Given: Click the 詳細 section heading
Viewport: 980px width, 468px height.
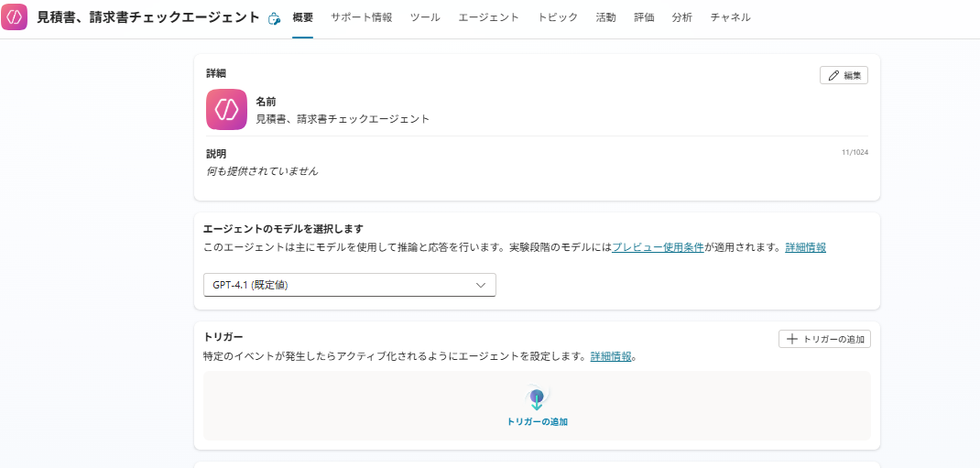Looking at the screenshot, I should [x=216, y=73].
